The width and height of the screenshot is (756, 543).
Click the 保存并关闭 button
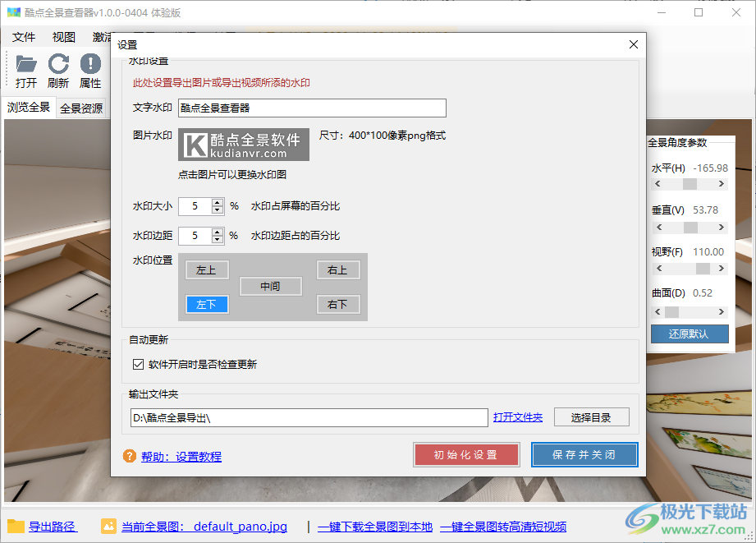tap(584, 454)
